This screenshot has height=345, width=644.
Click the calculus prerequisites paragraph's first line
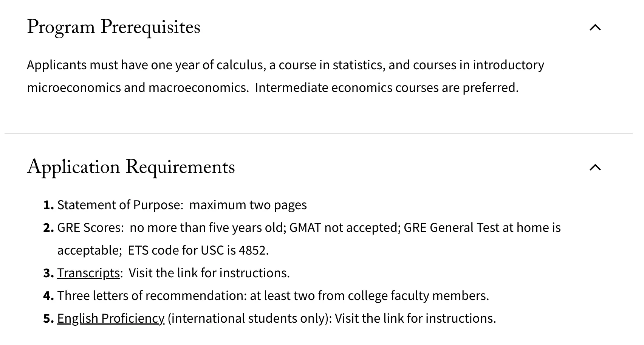click(x=285, y=65)
